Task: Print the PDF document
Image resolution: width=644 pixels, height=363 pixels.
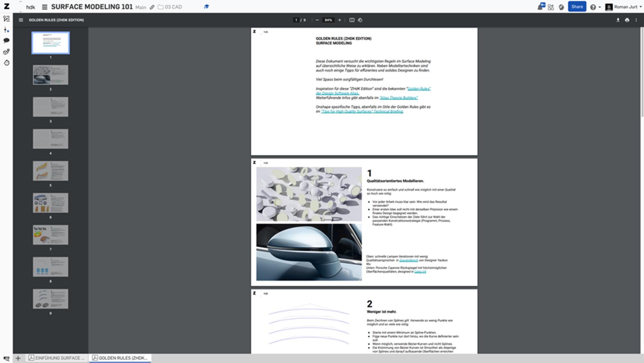Action: coord(627,20)
